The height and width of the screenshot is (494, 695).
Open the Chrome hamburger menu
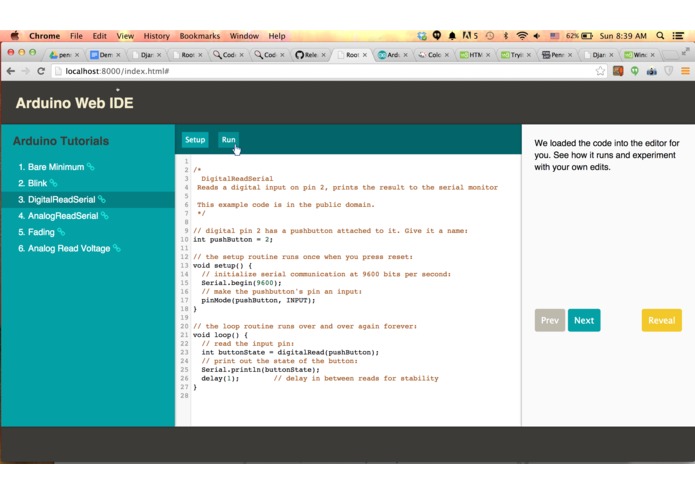685,71
